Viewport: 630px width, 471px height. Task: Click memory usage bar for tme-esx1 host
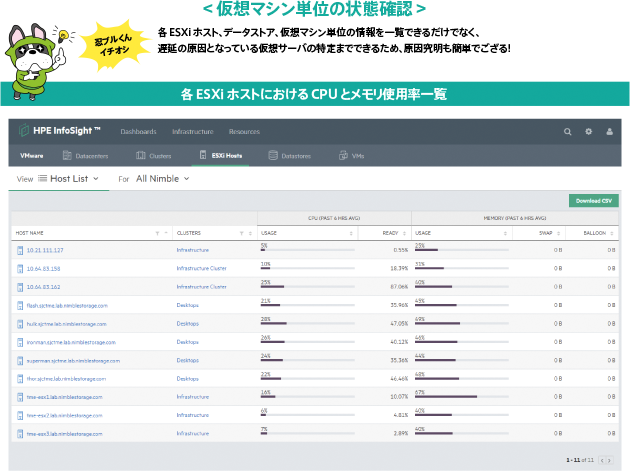pyautogui.click(x=462, y=397)
